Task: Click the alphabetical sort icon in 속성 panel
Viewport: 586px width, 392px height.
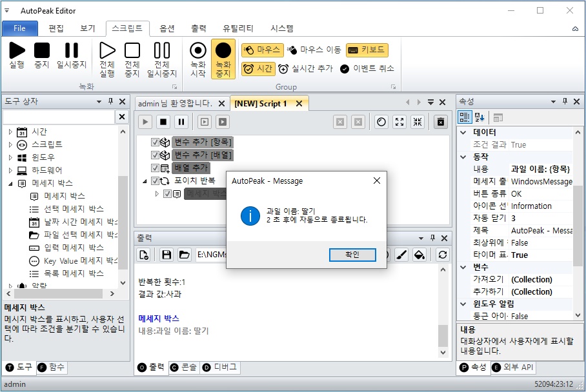Action: click(x=480, y=117)
